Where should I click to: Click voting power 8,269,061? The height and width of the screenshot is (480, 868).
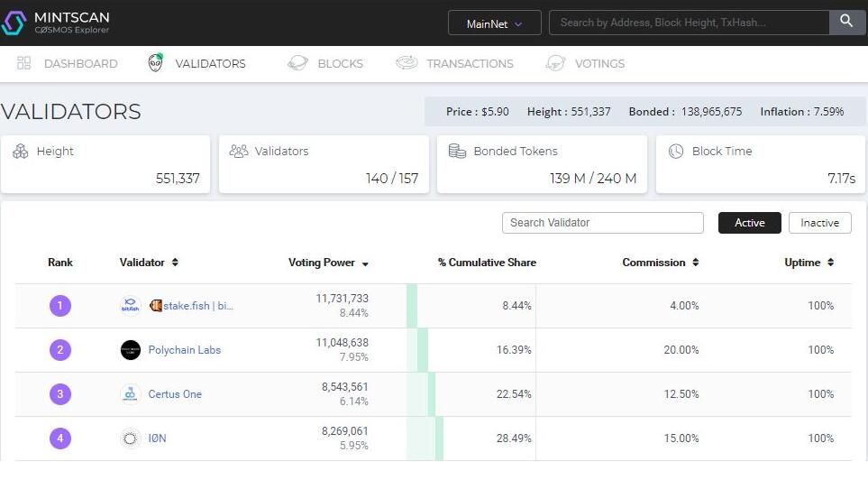345,431
